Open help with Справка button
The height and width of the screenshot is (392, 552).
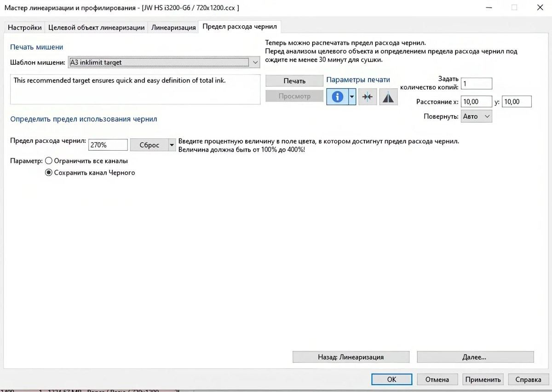(528, 379)
